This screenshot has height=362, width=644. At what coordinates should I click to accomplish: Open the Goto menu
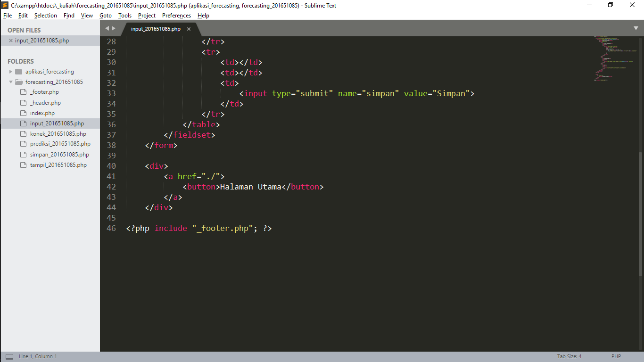[106, 16]
